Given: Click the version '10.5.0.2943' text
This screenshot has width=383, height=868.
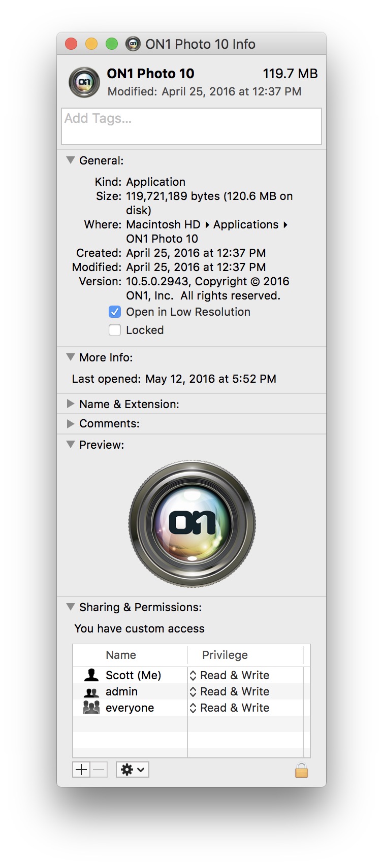Looking at the screenshot, I should [x=157, y=281].
